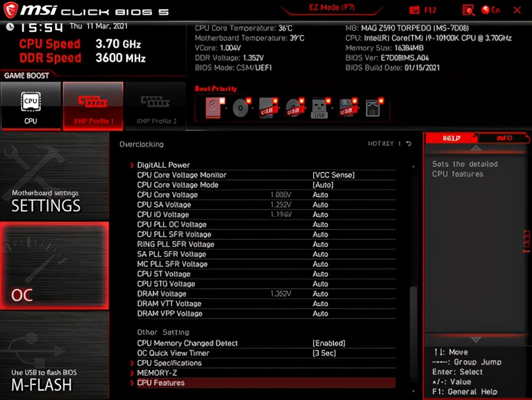532x400 pixels.
Task: Select the optical disc boot device icon
Action: point(241,108)
